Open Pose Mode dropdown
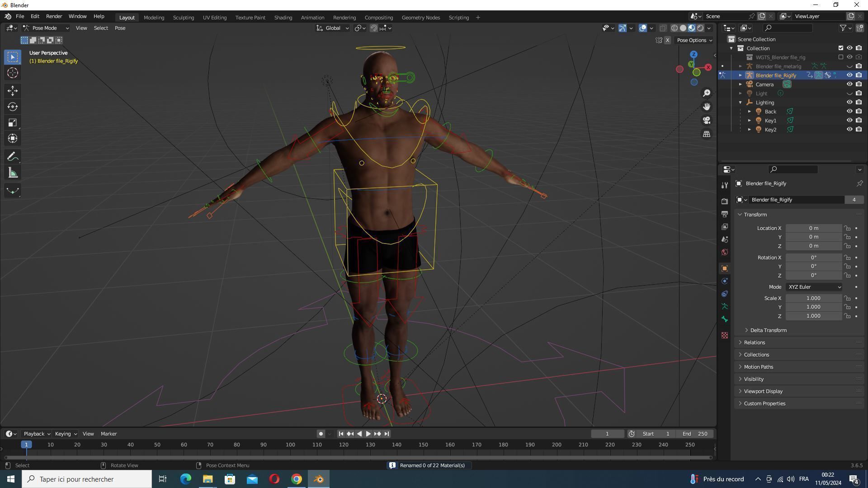The height and width of the screenshot is (488, 868). coord(46,28)
